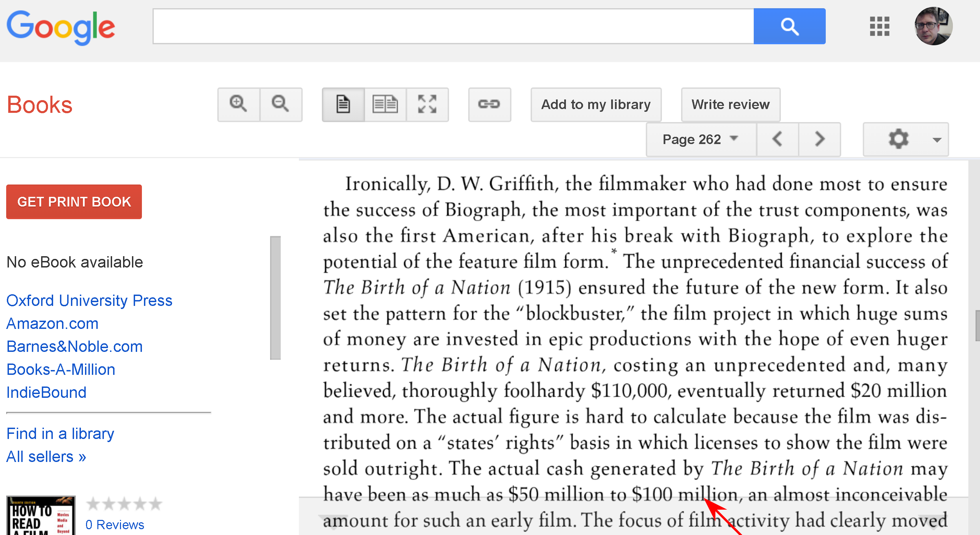Image resolution: width=980 pixels, height=535 pixels.
Task: Click the sidebar vertical scrollbar
Action: point(275,298)
